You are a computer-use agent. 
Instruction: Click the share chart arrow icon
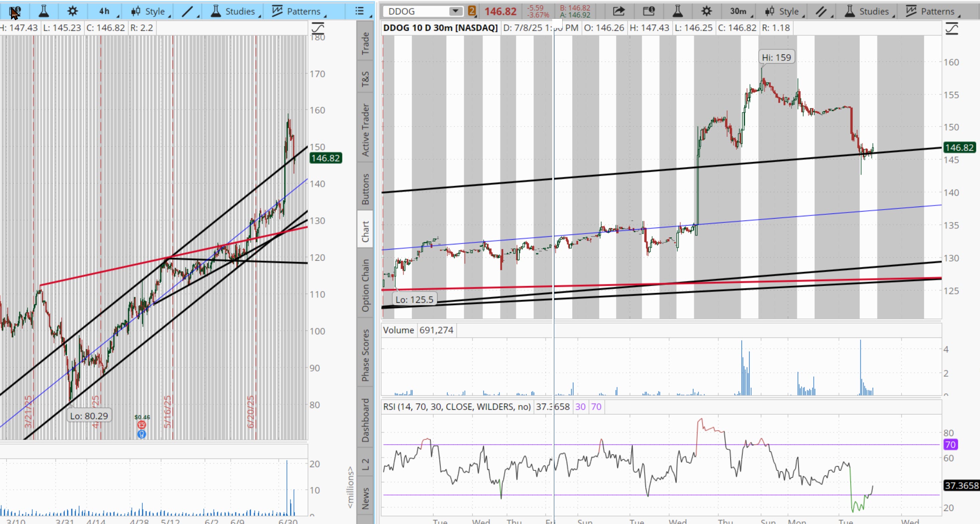pos(618,11)
